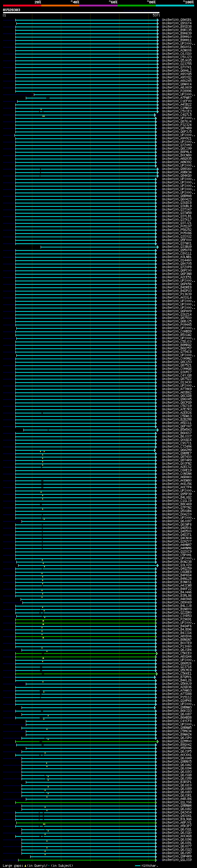Select the label UniRef100_C5XIE3

177,111
